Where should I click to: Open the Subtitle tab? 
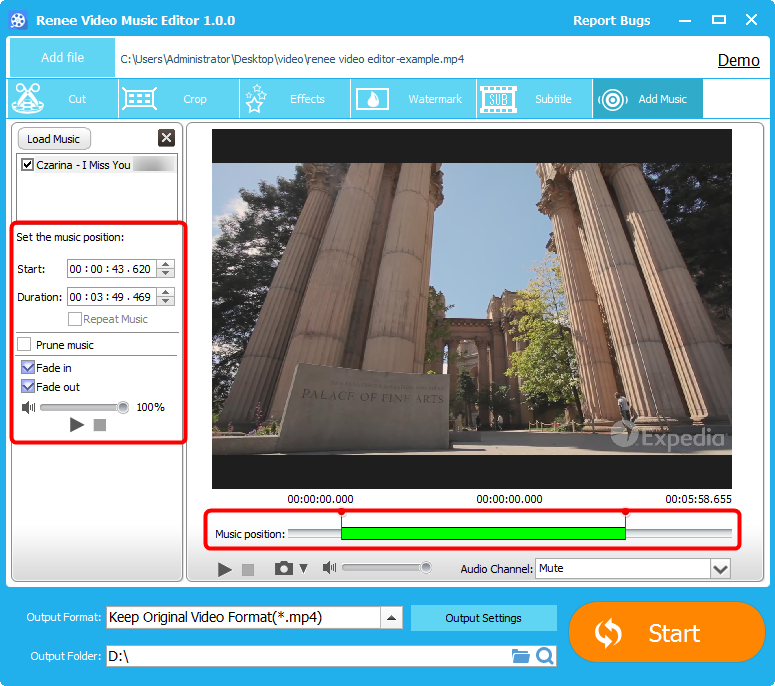coord(530,99)
